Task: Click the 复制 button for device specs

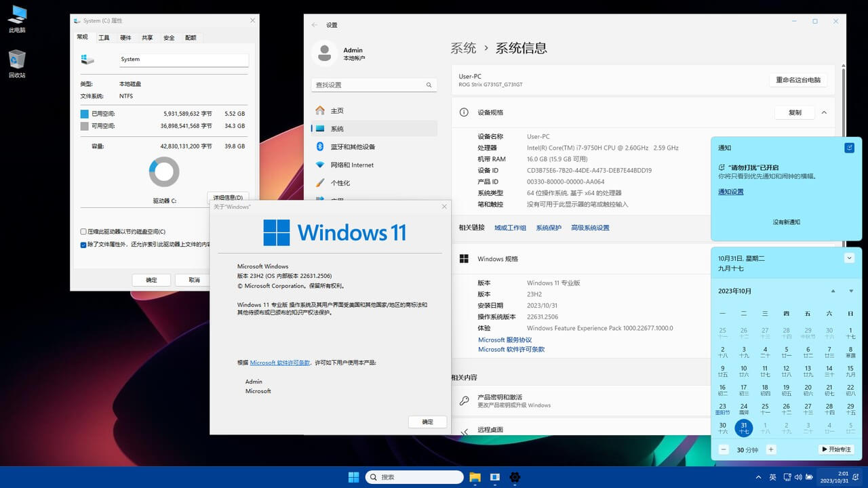Action: tap(795, 113)
